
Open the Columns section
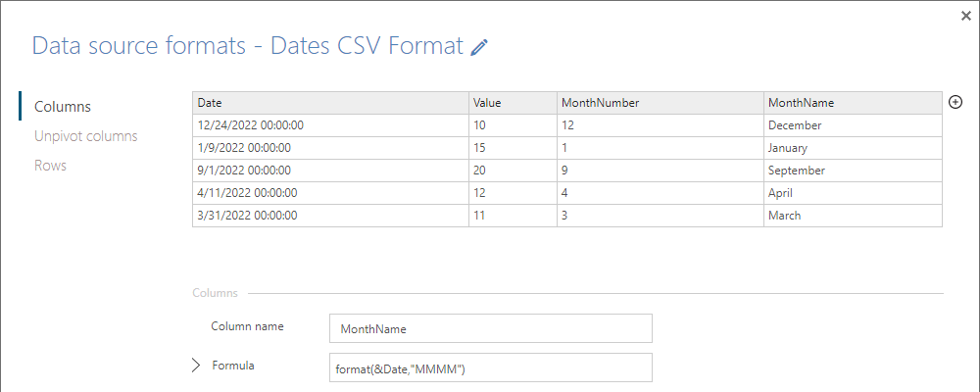click(63, 106)
